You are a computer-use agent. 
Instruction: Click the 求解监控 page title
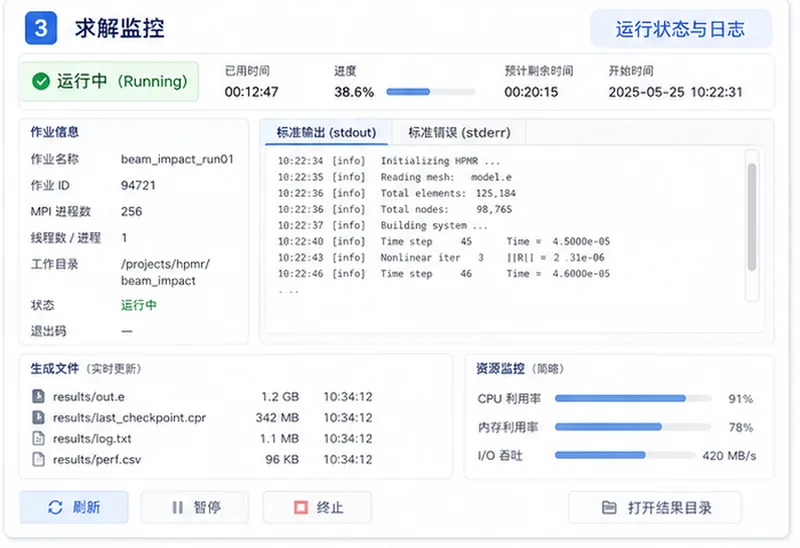coord(119,28)
